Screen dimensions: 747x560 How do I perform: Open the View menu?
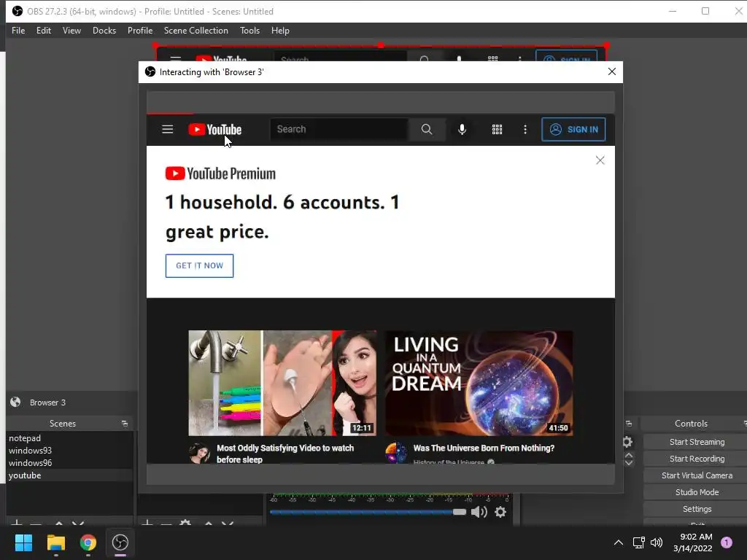coord(71,31)
